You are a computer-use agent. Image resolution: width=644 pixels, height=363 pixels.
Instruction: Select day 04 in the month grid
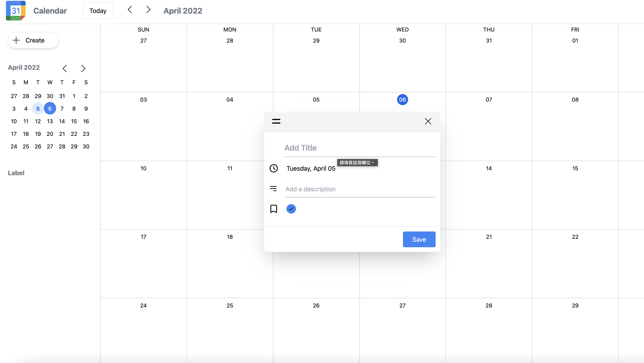(230, 100)
